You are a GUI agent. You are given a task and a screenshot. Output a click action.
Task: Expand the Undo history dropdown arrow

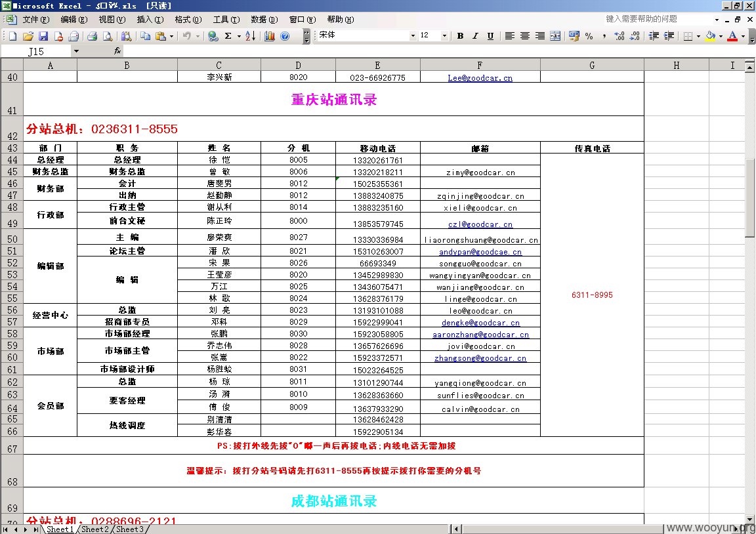coord(198,36)
